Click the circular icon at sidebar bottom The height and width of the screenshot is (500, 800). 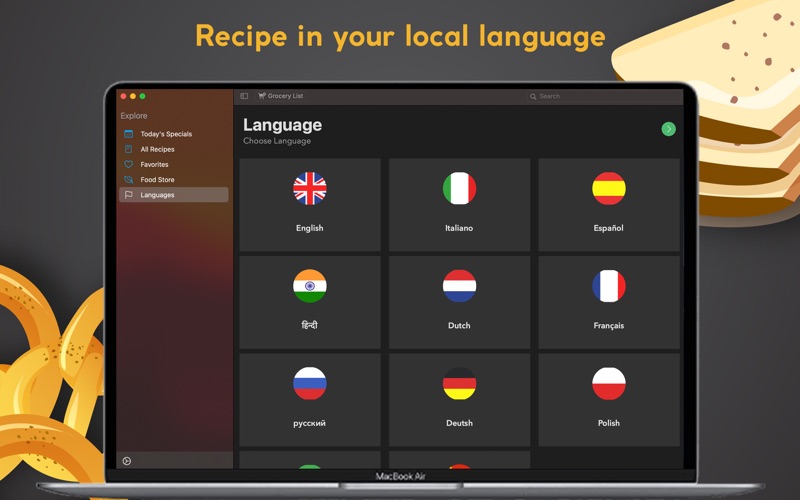pos(127,461)
